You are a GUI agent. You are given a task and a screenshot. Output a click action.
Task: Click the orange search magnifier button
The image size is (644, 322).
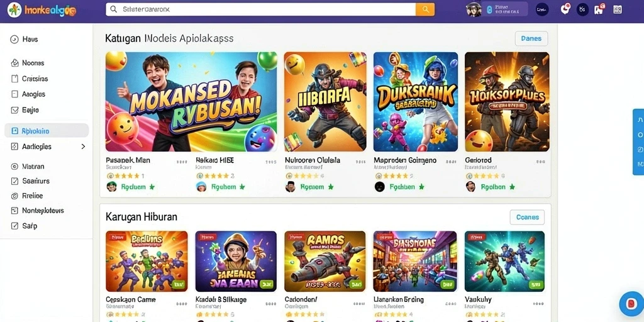coord(425,9)
